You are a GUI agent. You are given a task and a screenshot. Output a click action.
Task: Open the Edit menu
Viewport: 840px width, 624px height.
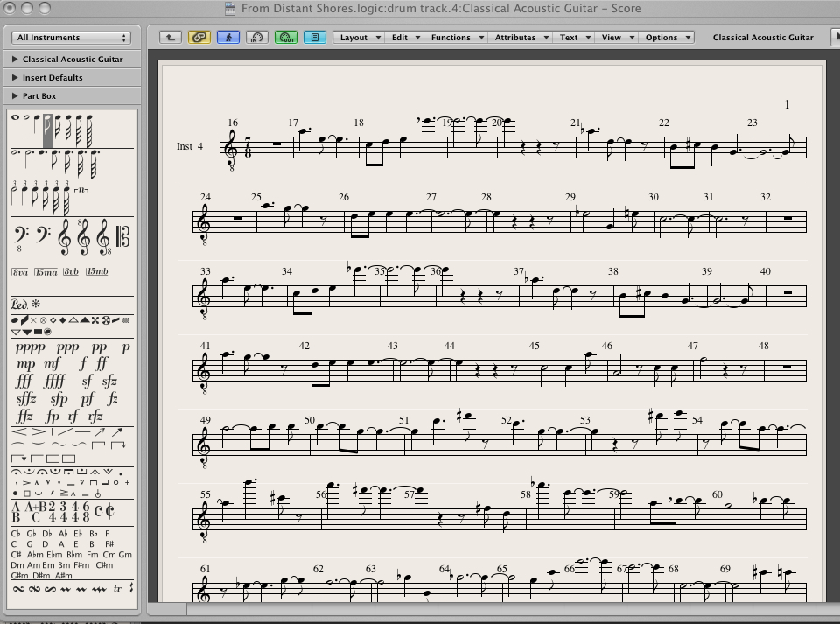point(404,37)
